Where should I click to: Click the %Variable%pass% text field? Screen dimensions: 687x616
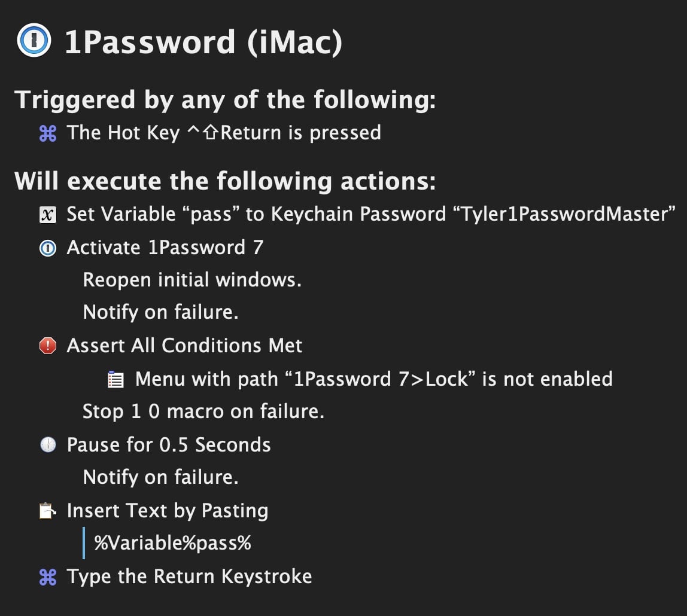(x=173, y=543)
